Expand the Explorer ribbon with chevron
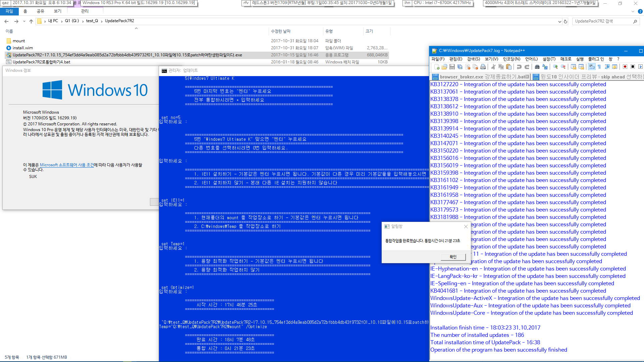 pos(633,11)
